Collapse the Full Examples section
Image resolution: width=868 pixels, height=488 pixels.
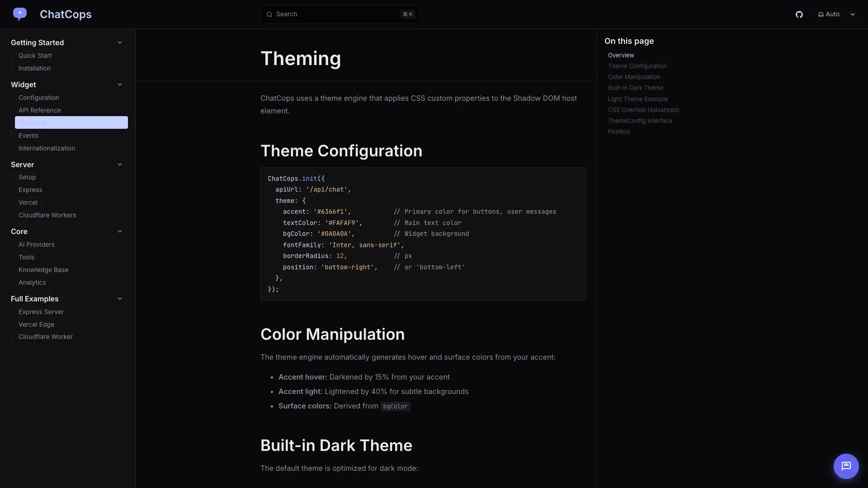120,299
